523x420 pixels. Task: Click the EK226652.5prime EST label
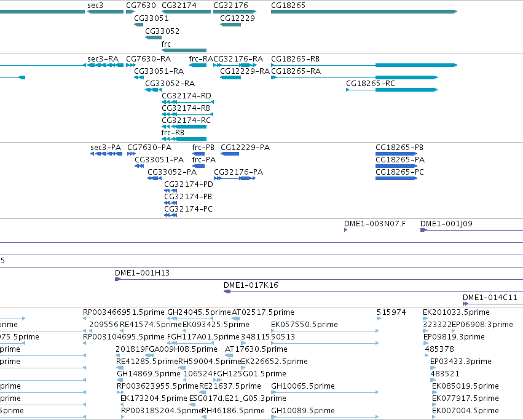tap(274, 362)
